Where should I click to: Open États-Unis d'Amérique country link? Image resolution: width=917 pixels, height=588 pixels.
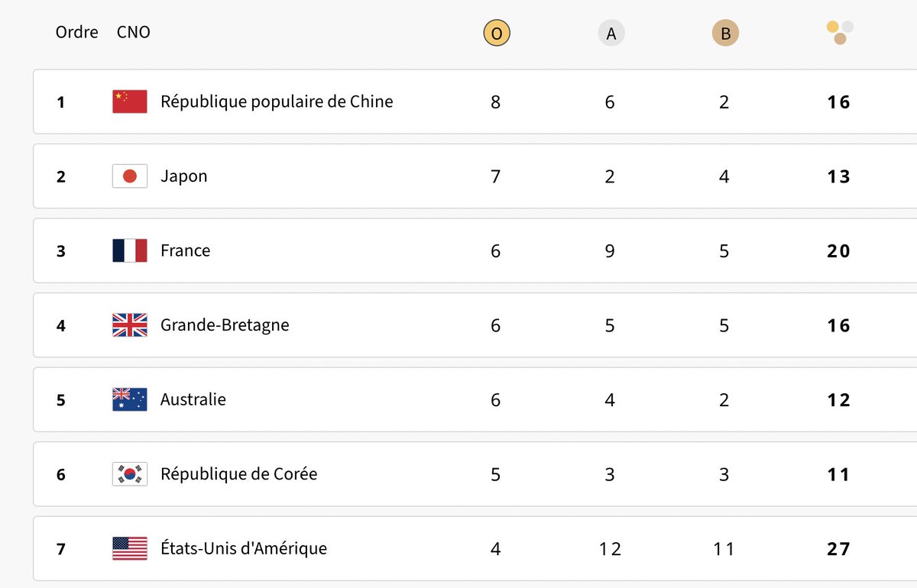coord(244,548)
